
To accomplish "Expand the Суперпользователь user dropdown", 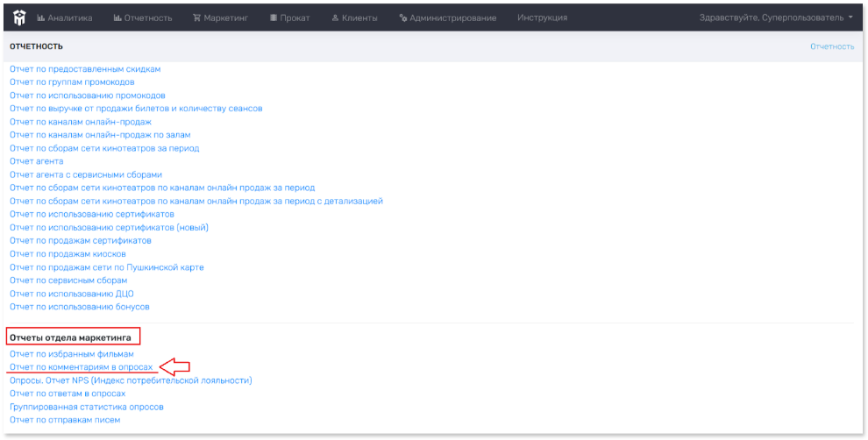I will pos(775,18).
